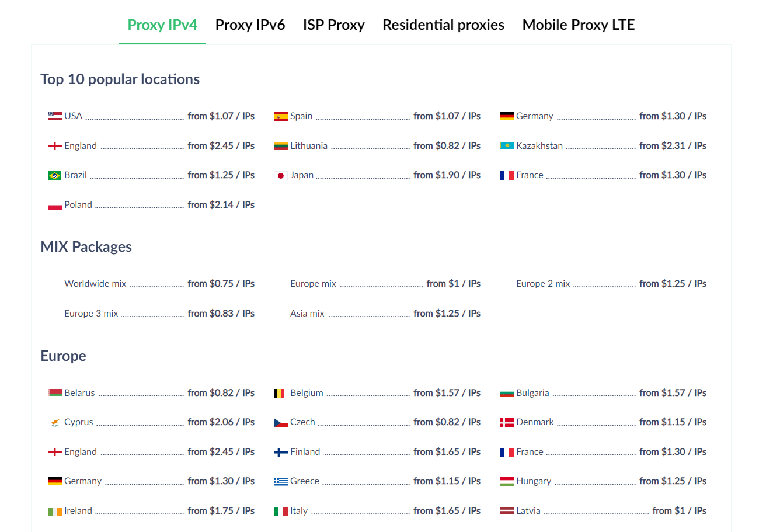Click the Belarus flag icon
The height and width of the screenshot is (532, 759).
[x=55, y=393]
